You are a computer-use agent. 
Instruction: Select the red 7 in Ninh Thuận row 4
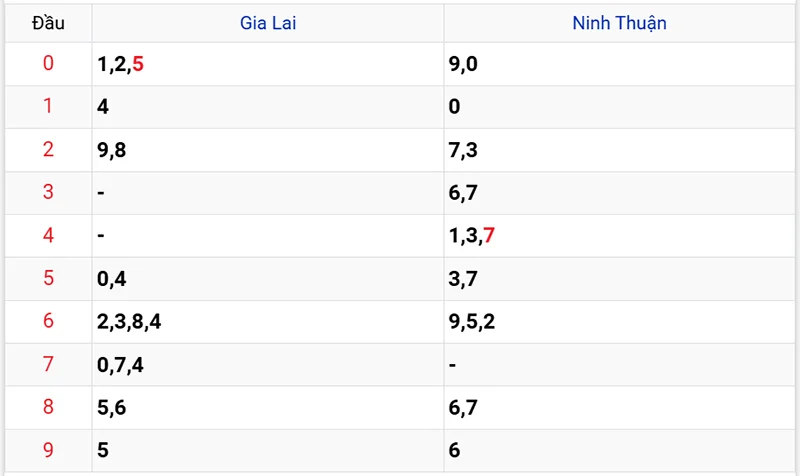[x=488, y=237]
